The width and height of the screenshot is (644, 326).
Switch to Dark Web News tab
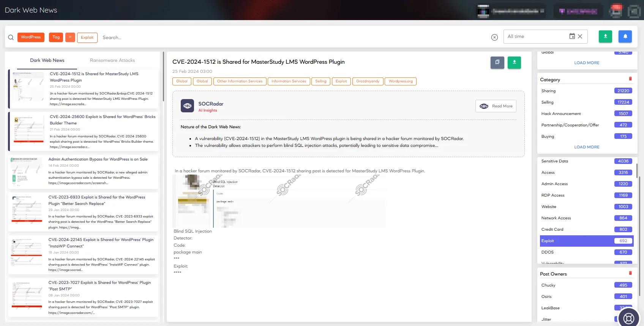point(47,60)
